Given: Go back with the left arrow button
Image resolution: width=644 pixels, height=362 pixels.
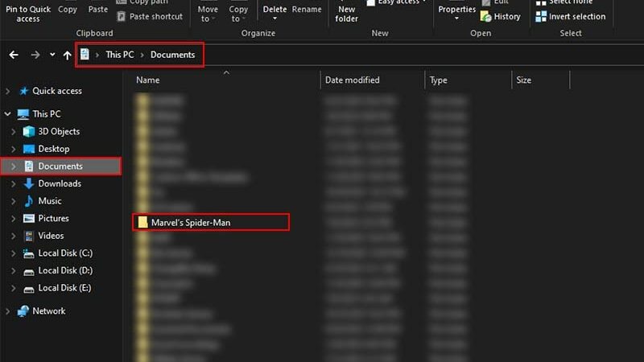Looking at the screenshot, I should coord(14,55).
